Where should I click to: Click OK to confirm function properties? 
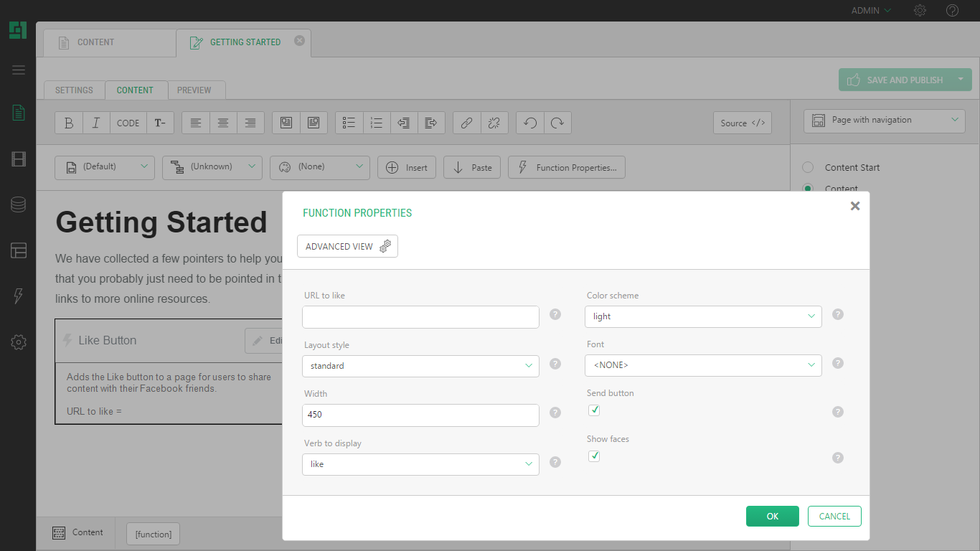point(772,517)
